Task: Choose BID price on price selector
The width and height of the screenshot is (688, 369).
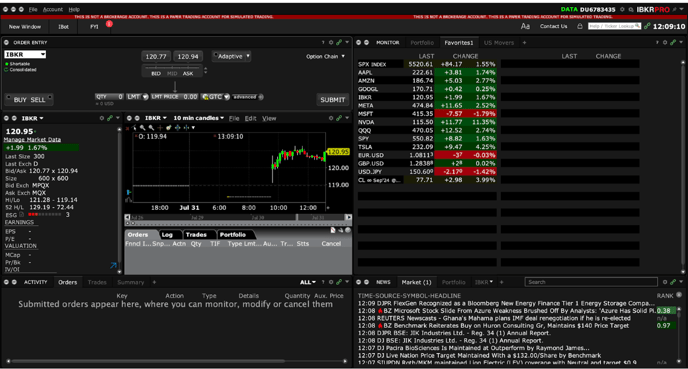Action: pos(156,73)
